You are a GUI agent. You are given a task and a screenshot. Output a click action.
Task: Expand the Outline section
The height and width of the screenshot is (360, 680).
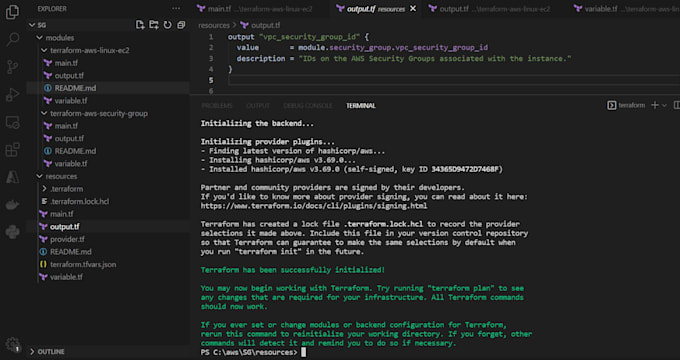pyautogui.click(x=48, y=351)
